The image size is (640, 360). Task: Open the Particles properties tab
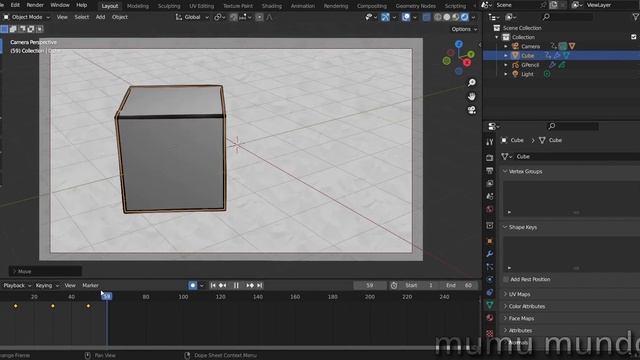(x=490, y=267)
